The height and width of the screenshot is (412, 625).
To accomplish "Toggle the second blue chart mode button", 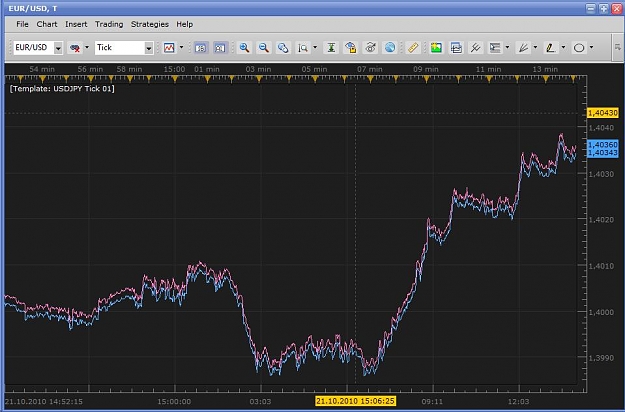I will 220,48.
